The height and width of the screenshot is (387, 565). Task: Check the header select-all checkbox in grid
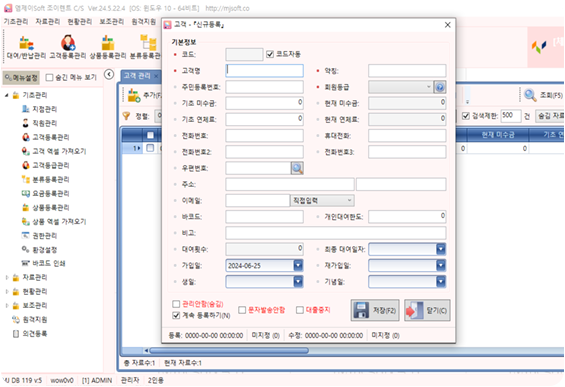click(x=150, y=135)
